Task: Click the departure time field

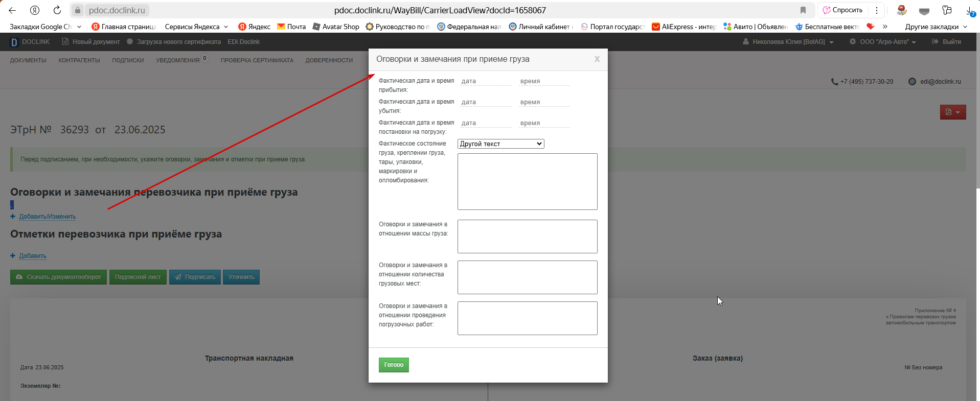Action: pyautogui.click(x=544, y=102)
